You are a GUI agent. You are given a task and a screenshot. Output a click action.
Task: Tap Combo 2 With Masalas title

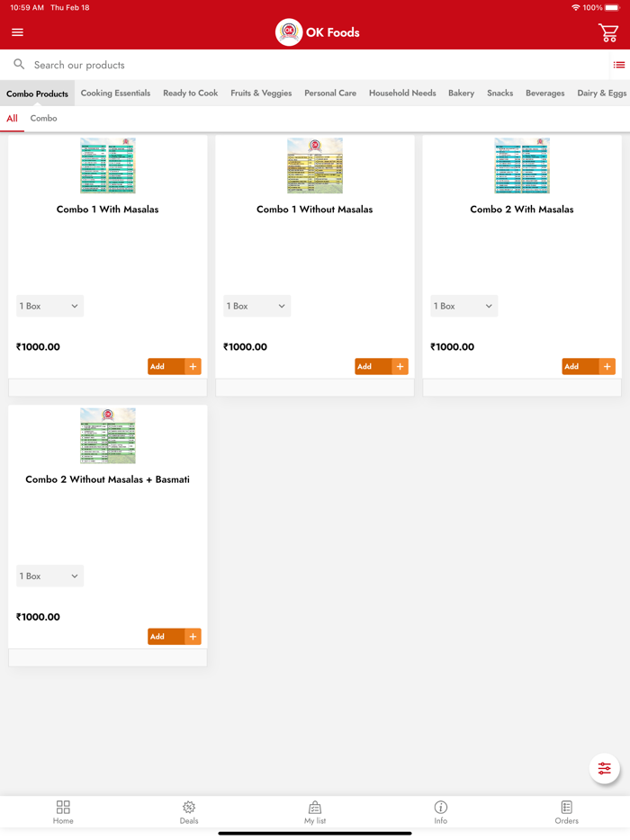522,210
